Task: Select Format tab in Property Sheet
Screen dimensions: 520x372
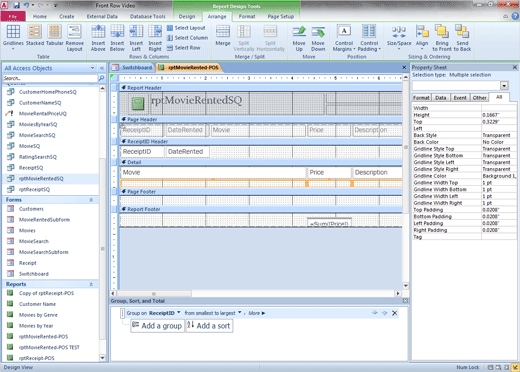Action: click(421, 98)
